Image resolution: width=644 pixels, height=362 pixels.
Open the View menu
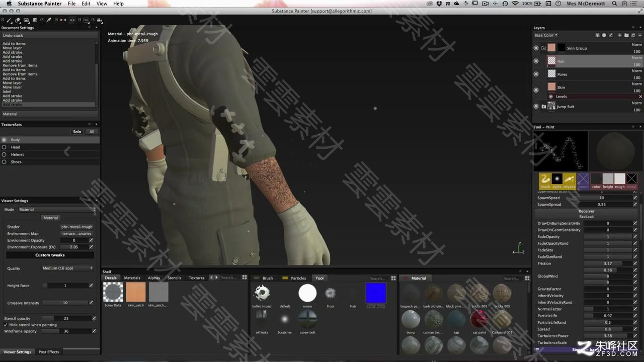tap(102, 4)
